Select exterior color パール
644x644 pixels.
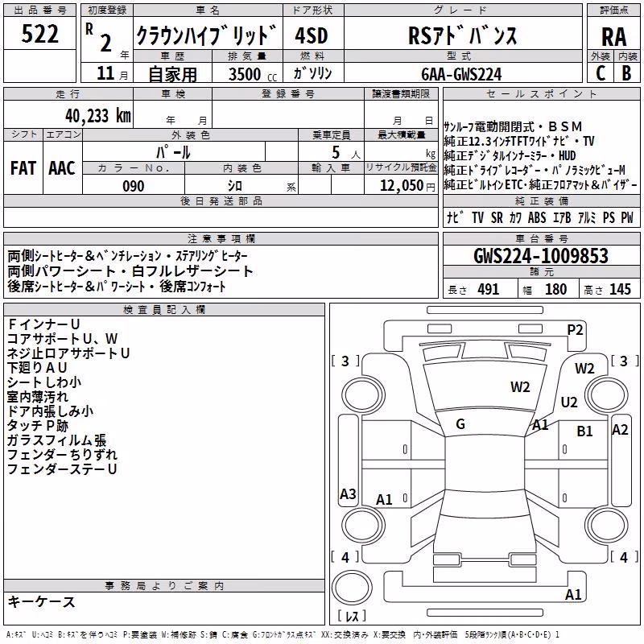[173, 152]
